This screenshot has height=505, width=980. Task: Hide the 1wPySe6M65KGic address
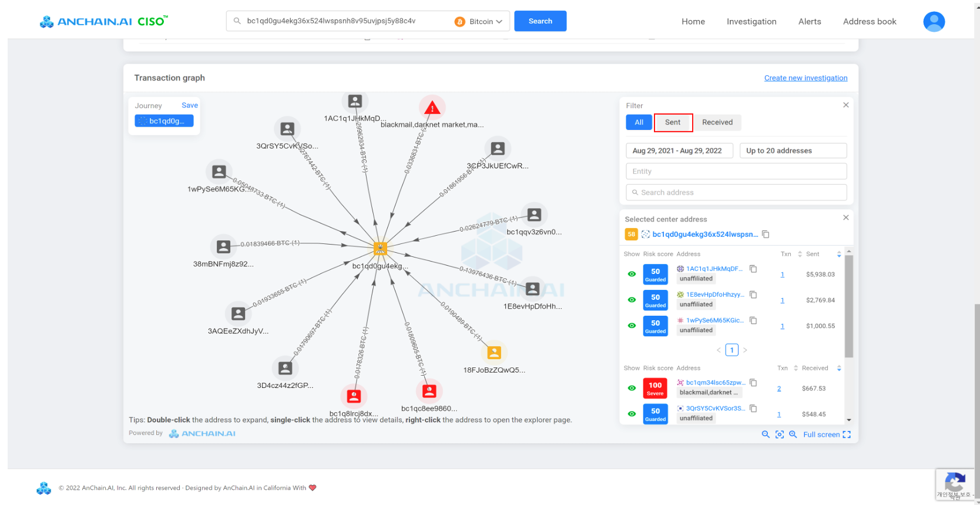point(632,326)
